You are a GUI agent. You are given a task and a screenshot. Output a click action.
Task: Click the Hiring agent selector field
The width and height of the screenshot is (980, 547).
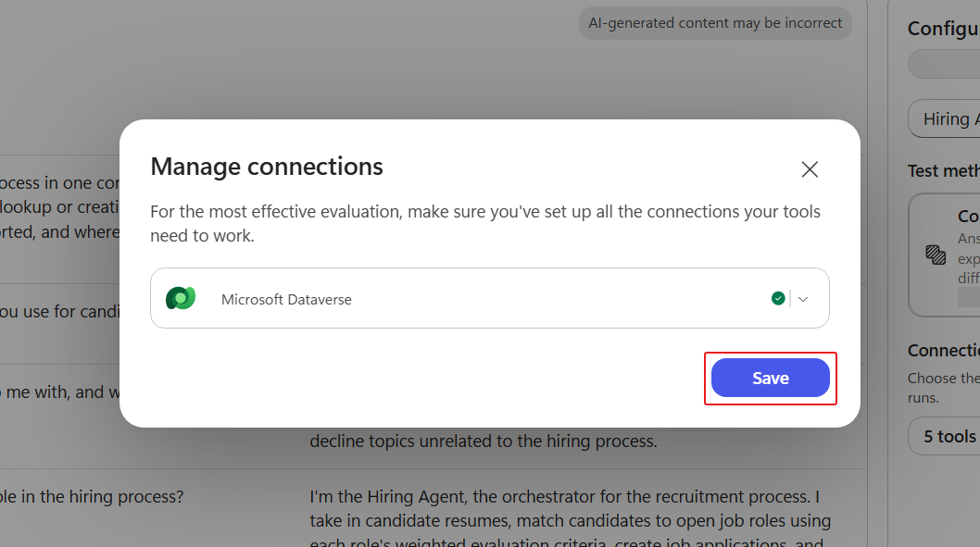(945, 118)
